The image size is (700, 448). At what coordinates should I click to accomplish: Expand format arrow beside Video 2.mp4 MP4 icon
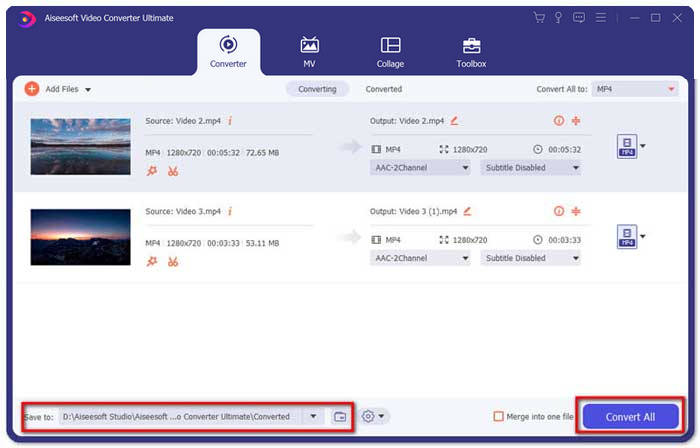tap(643, 146)
